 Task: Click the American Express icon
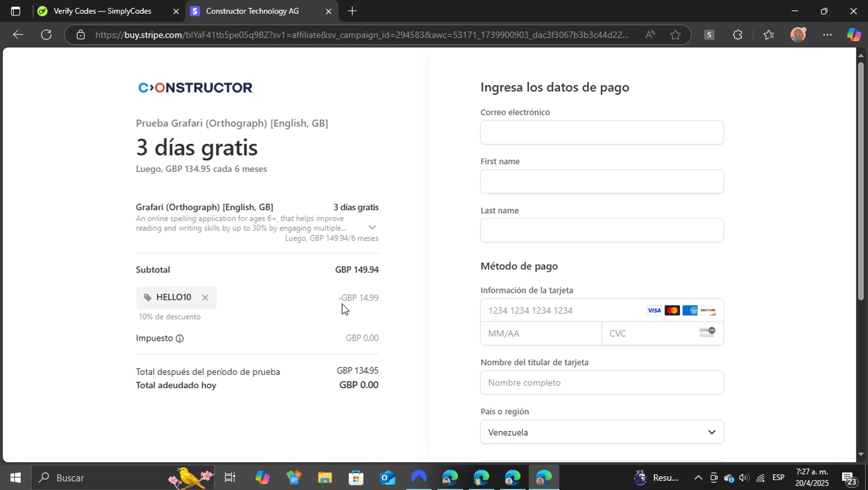pyautogui.click(x=690, y=311)
